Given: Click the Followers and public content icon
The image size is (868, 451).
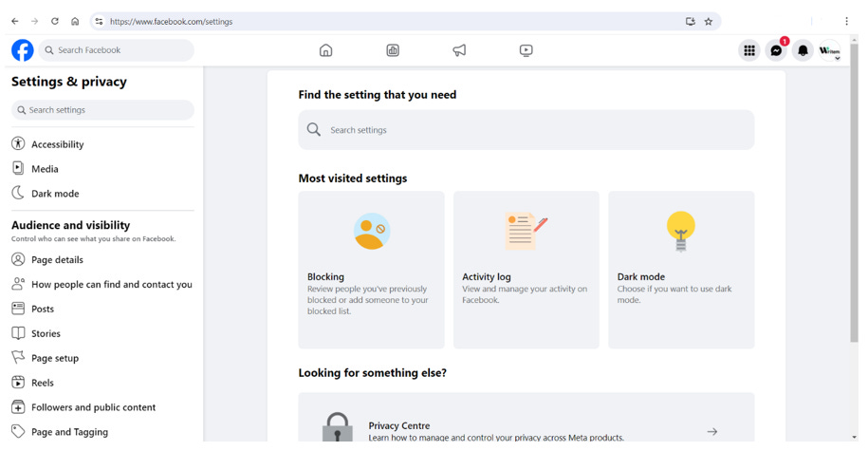Looking at the screenshot, I should pyautogui.click(x=18, y=406).
